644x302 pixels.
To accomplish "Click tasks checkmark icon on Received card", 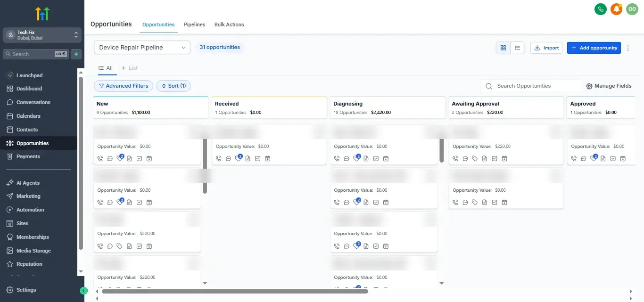I will [258, 159].
